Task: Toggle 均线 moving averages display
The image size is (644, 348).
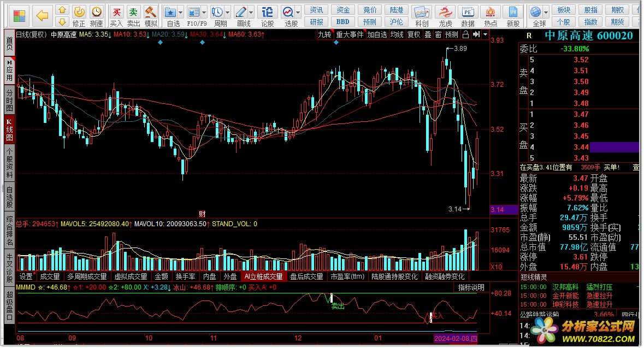Action: pos(397,34)
